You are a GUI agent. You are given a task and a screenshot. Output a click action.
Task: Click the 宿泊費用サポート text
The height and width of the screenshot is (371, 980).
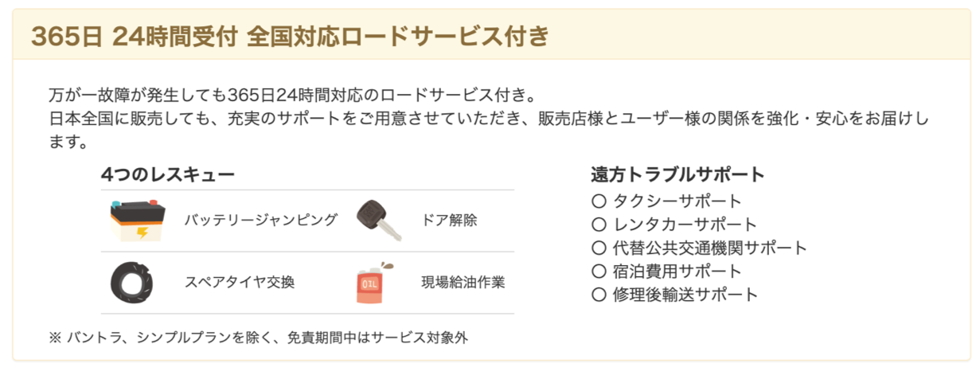[x=677, y=271]
